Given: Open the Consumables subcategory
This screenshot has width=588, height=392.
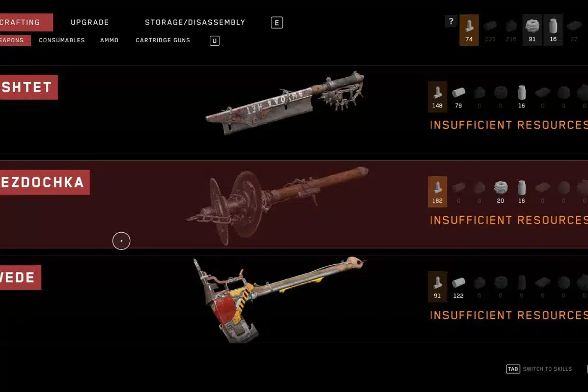Looking at the screenshot, I should 62,40.
